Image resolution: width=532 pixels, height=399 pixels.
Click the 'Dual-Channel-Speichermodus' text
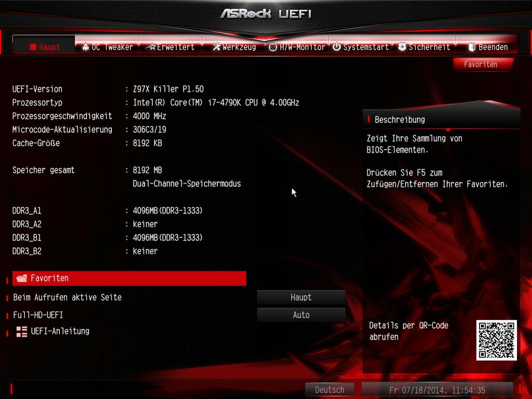pyautogui.click(x=187, y=184)
